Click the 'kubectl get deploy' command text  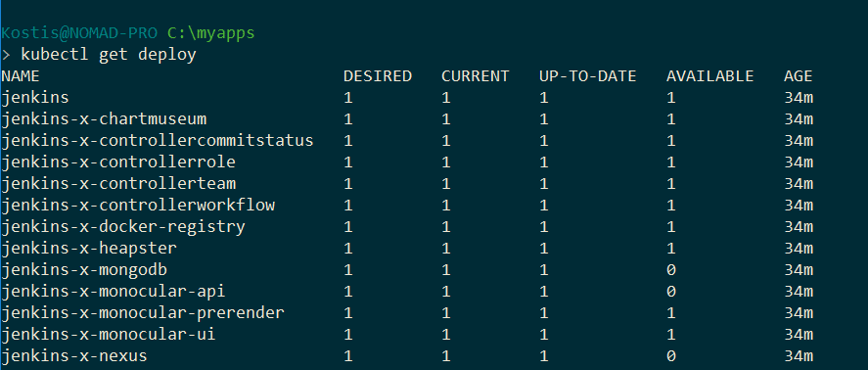tap(109, 56)
